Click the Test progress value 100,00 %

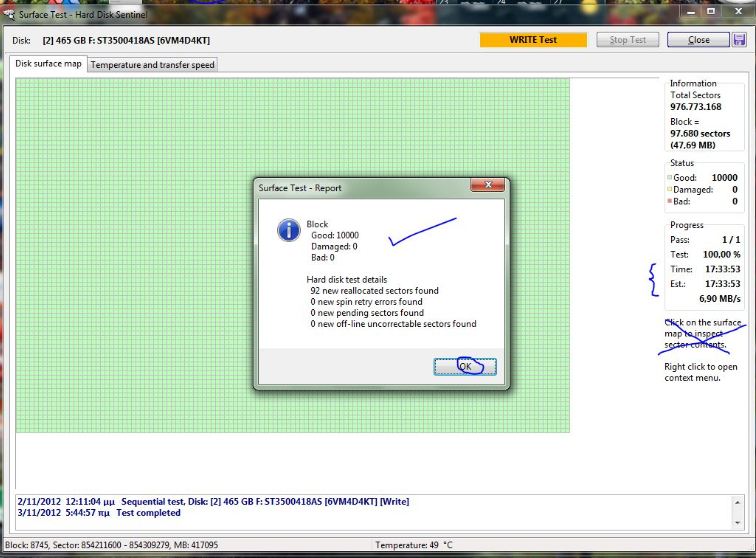(721, 254)
